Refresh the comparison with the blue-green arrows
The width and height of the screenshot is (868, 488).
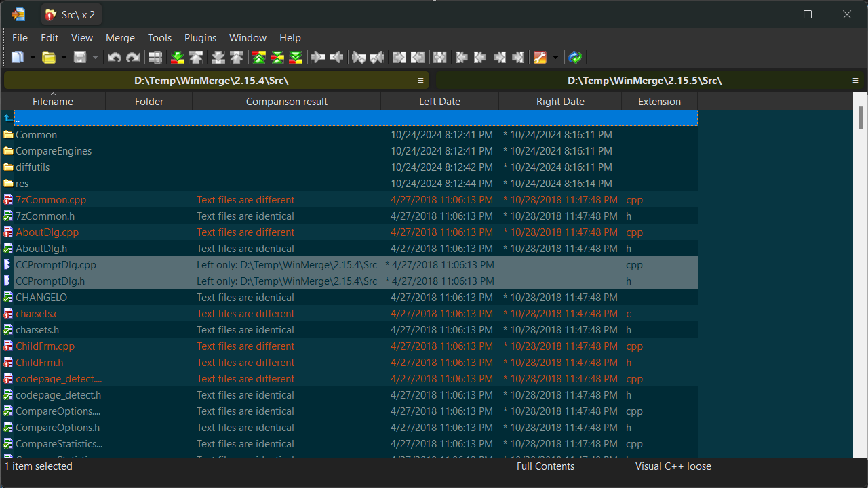coord(576,58)
